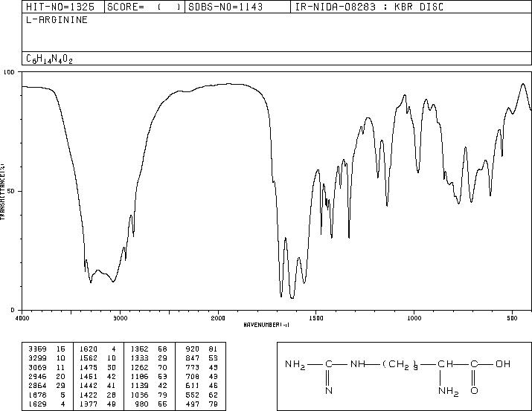Click the CH group in the structure
Image resolution: width=532 pixels, height=411 pixels.
445,364
